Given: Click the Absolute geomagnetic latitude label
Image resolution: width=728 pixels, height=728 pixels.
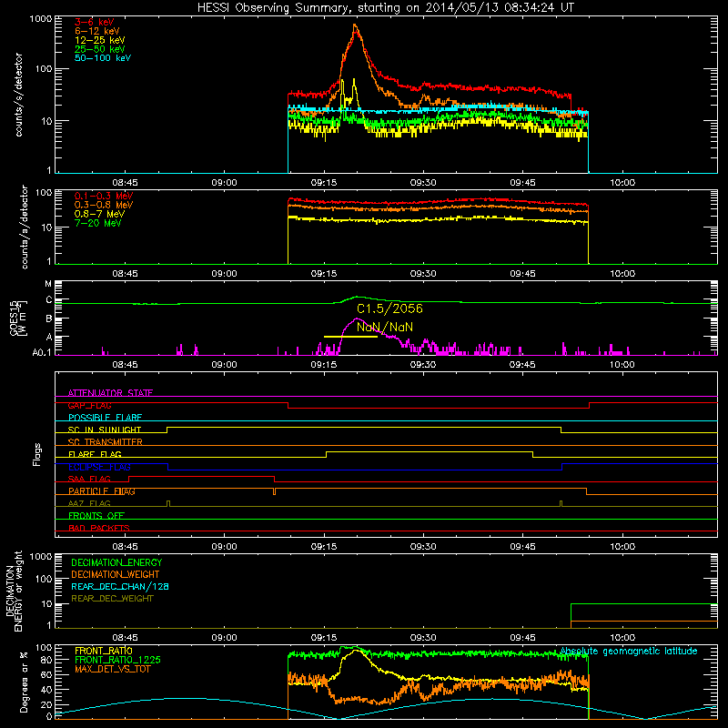Looking at the screenshot, I should pos(629,652).
